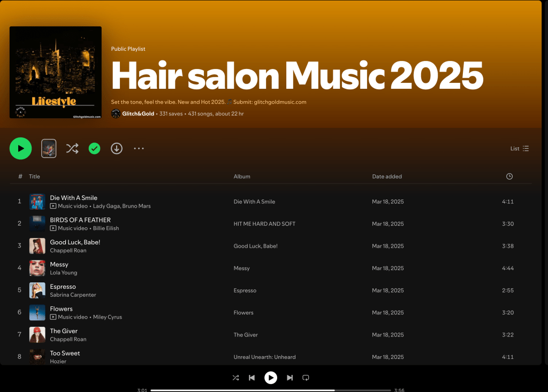Open Chappell Roan under Good Luck, Babe!
Image resolution: width=548 pixels, height=392 pixels.
(68, 250)
